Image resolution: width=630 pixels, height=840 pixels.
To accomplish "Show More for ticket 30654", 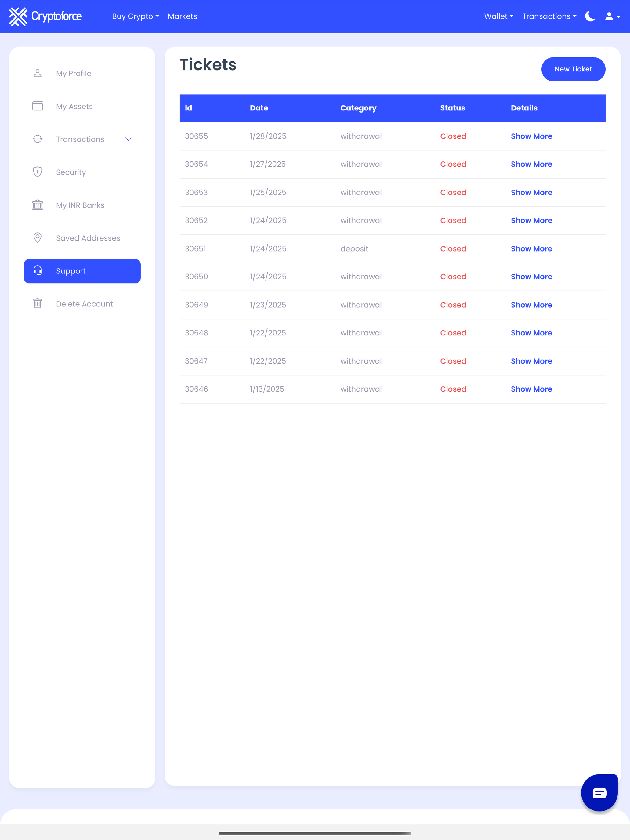I will 531,165.
